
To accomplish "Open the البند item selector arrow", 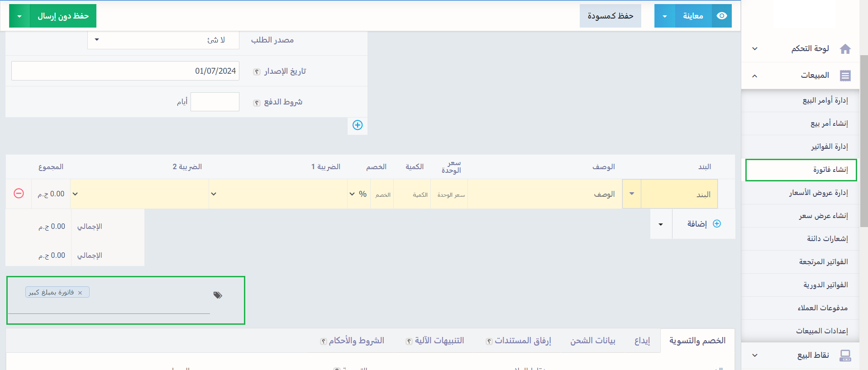I will (x=632, y=194).
